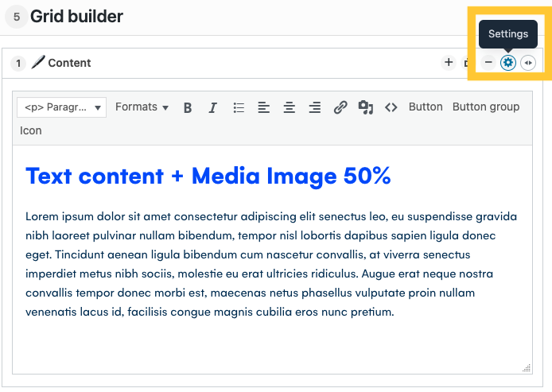Click the minus icon to remove block
Viewport: 552px width, 392px height.
(488, 62)
